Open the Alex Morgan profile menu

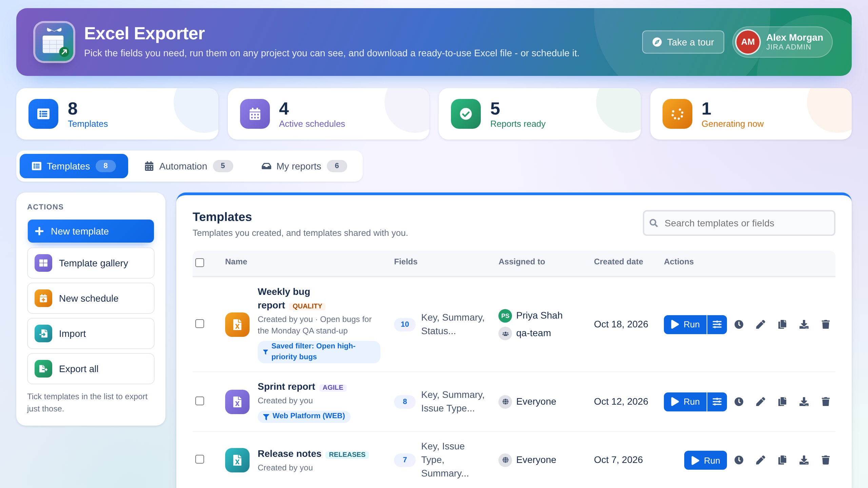pyautogui.click(x=782, y=42)
